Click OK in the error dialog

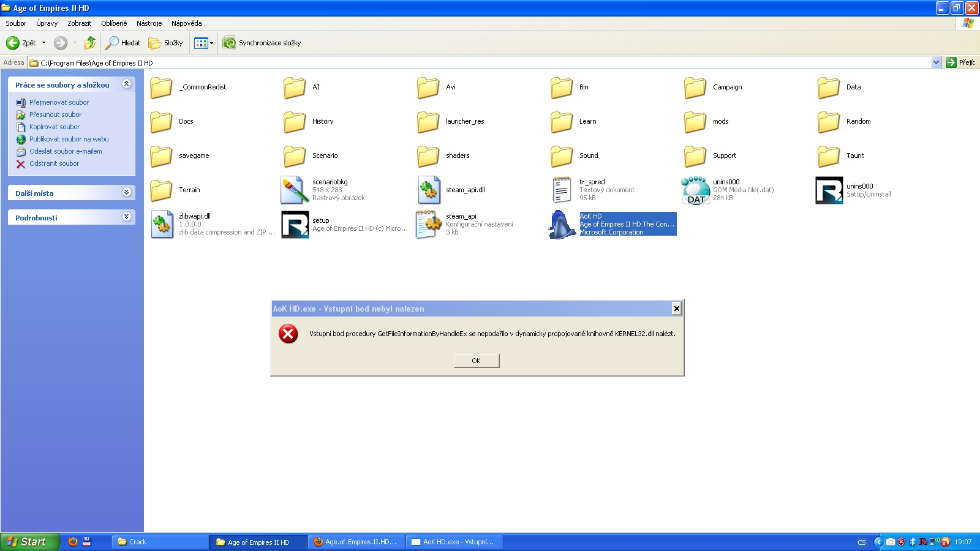pyautogui.click(x=476, y=361)
